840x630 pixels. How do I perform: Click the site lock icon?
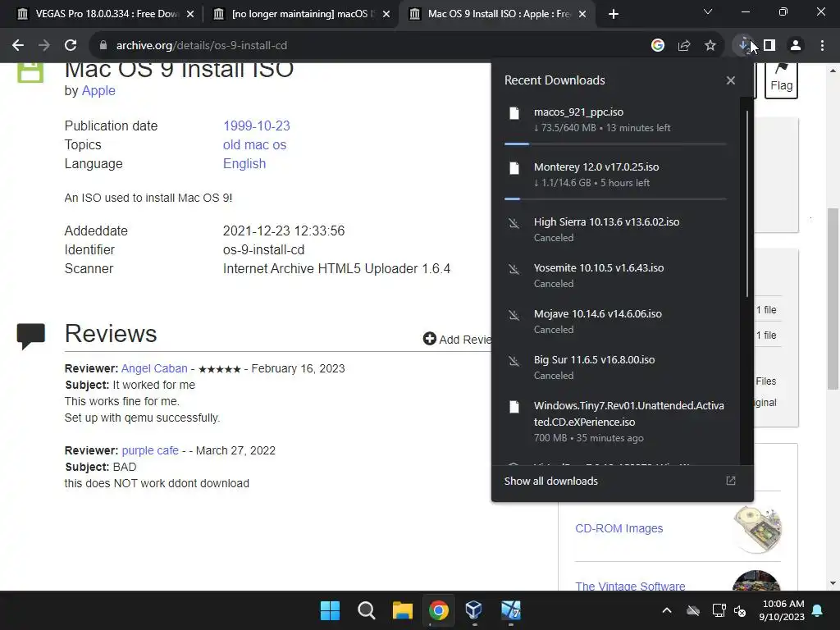pyautogui.click(x=103, y=46)
